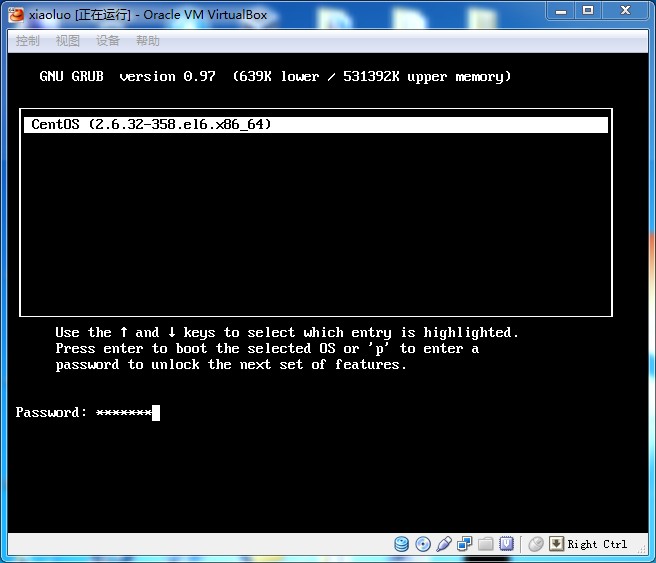Open the 视图 menu

click(68, 41)
